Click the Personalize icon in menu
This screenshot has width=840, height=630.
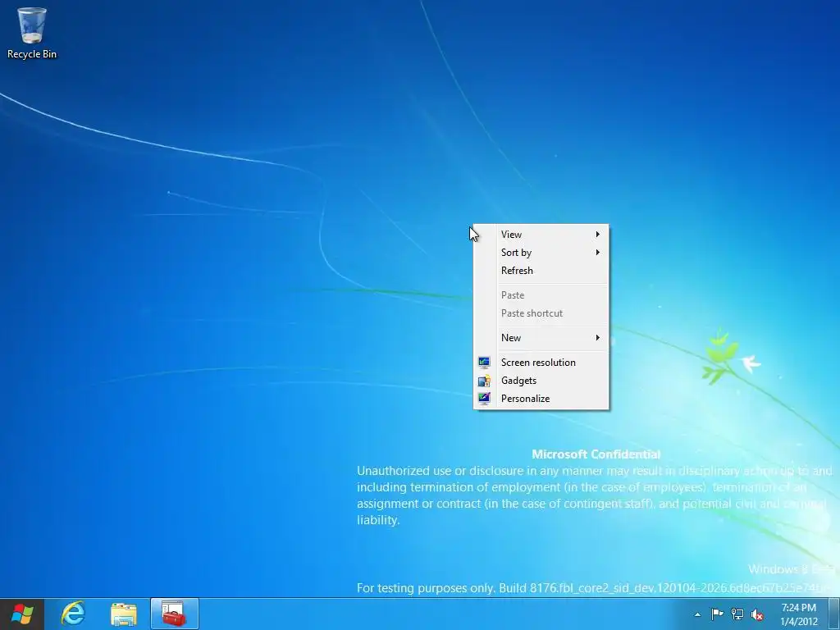pyautogui.click(x=484, y=399)
